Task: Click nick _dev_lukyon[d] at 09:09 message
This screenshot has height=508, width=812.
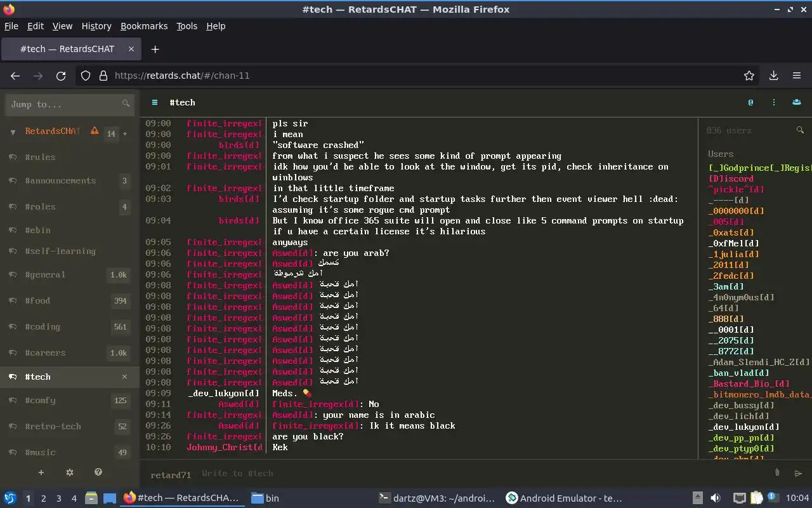Action: (224, 393)
